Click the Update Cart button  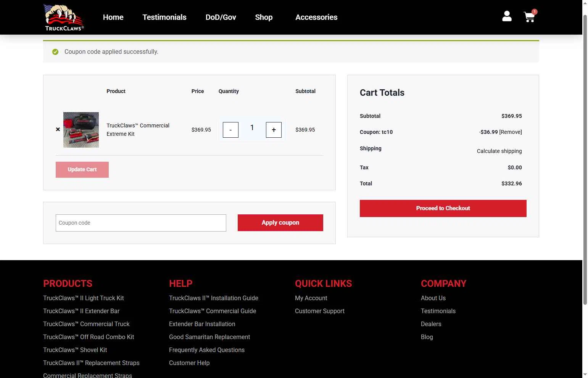tap(82, 170)
